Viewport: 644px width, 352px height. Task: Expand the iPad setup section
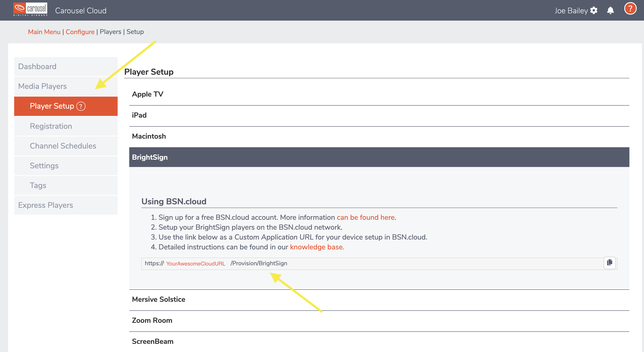139,115
